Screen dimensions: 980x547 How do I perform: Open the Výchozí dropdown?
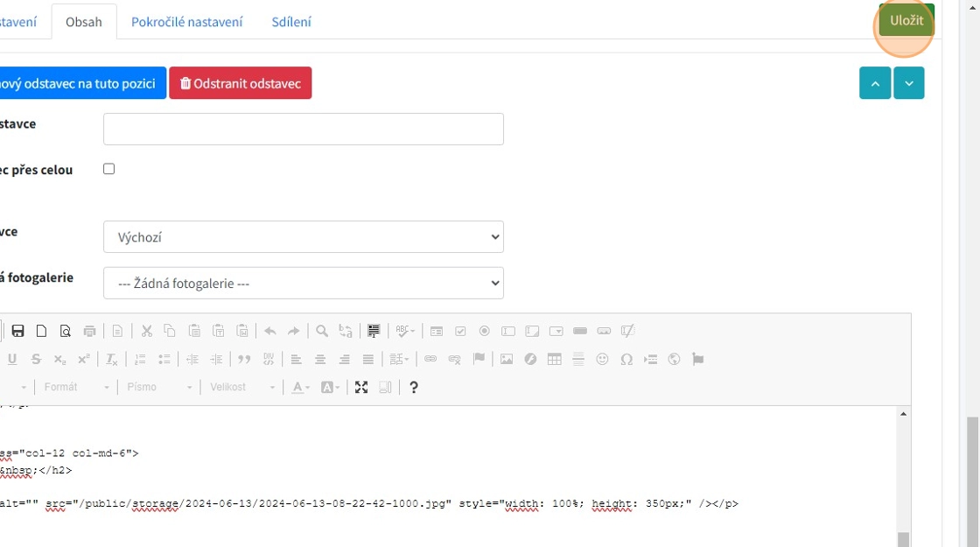coord(303,237)
